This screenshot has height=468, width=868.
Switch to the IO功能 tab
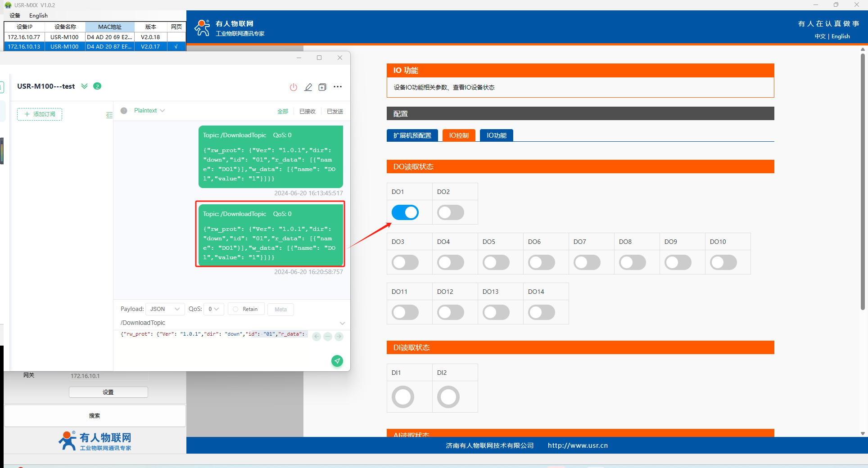click(x=496, y=135)
